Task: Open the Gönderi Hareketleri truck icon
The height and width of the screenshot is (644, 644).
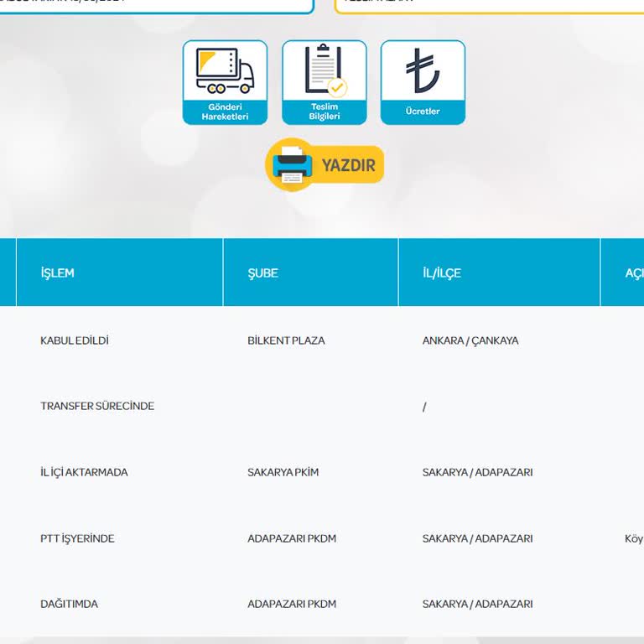Action: tap(225, 72)
